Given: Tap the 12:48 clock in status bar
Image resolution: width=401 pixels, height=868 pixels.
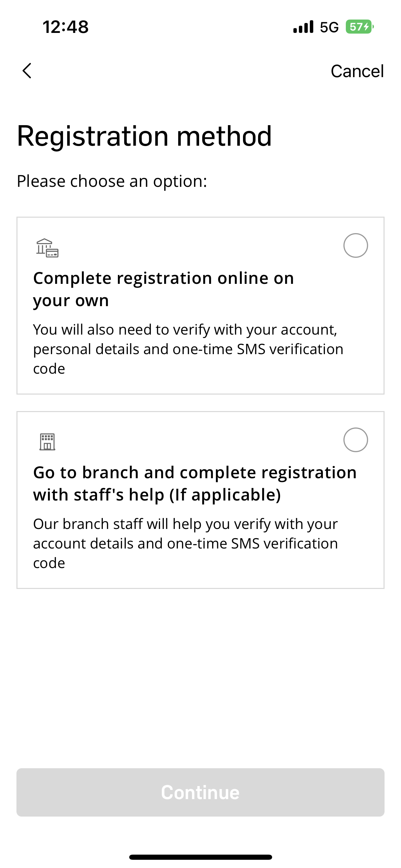Looking at the screenshot, I should coord(65,27).
